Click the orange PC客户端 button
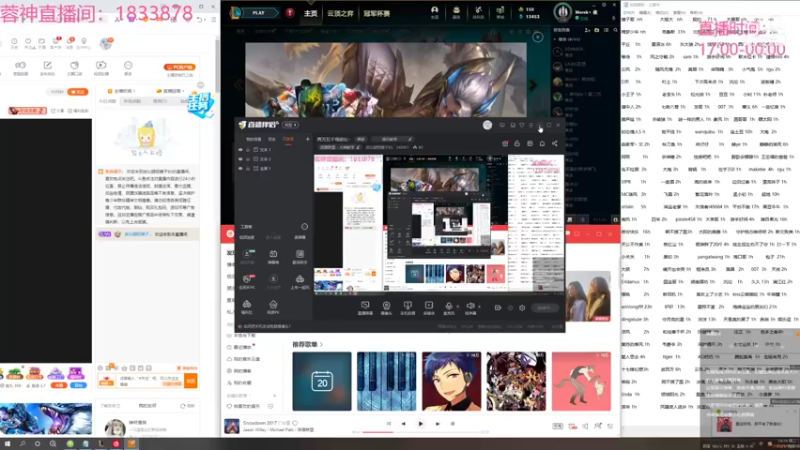 (x=180, y=67)
